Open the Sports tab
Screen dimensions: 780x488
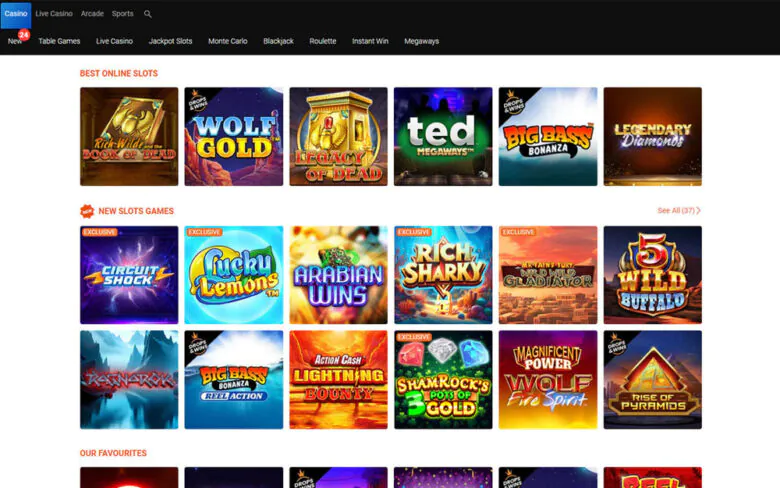pos(122,14)
